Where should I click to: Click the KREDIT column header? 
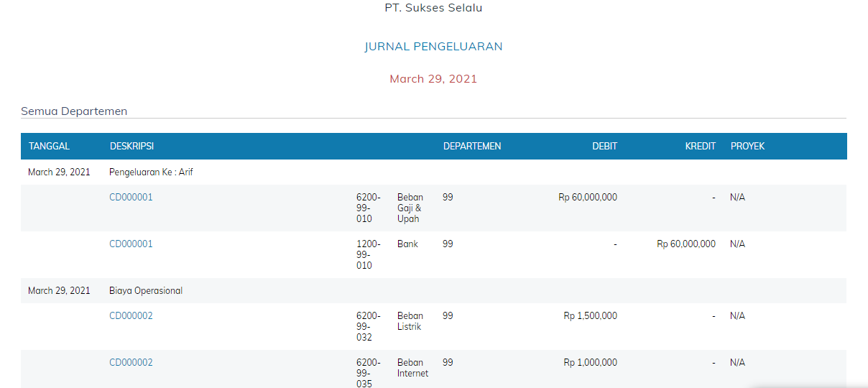[701, 147]
